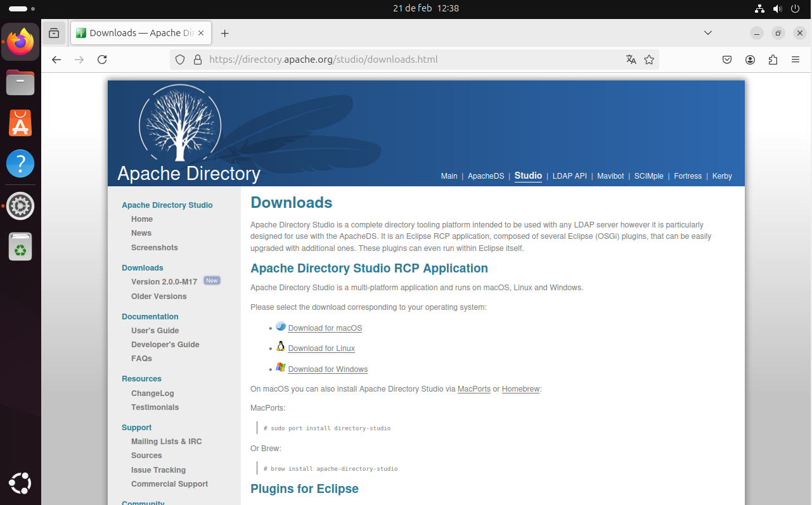
Task: Open the translate page icon
Action: pyautogui.click(x=631, y=60)
